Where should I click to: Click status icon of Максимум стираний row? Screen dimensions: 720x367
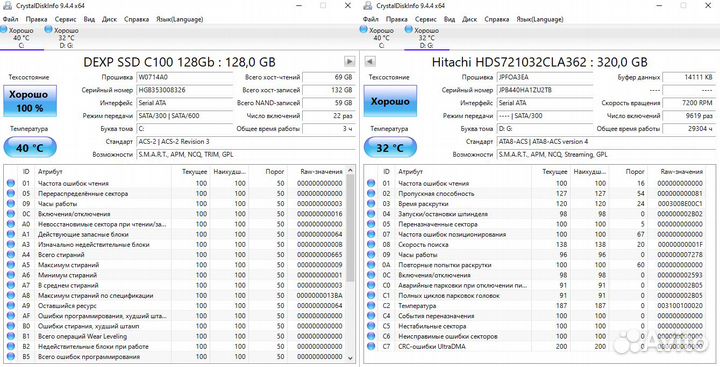pyautogui.click(x=11, y=265)
